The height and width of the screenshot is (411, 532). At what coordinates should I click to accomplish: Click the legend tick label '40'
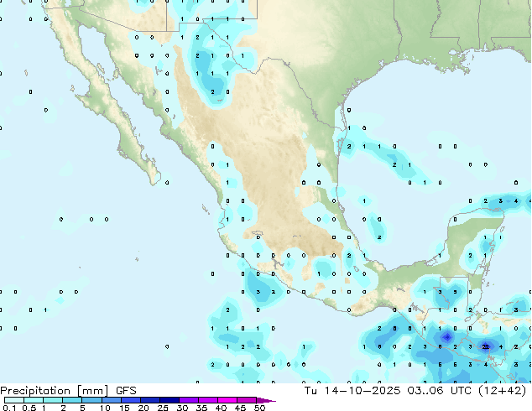coord(221,408)
